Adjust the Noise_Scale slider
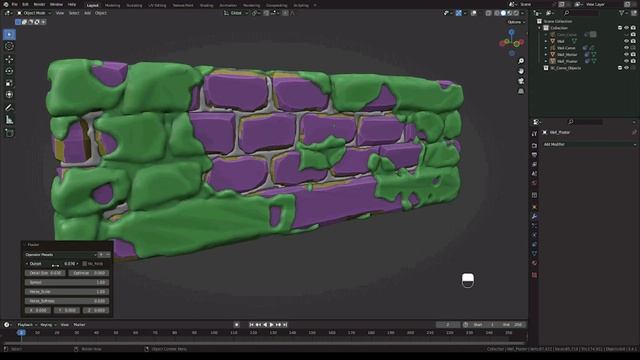 click(67, 292)
